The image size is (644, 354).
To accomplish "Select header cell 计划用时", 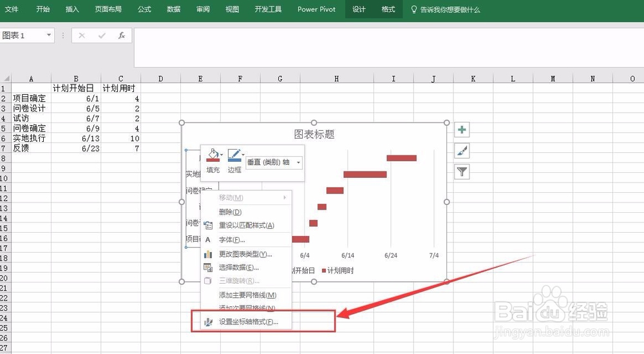I will pos(121,88).
